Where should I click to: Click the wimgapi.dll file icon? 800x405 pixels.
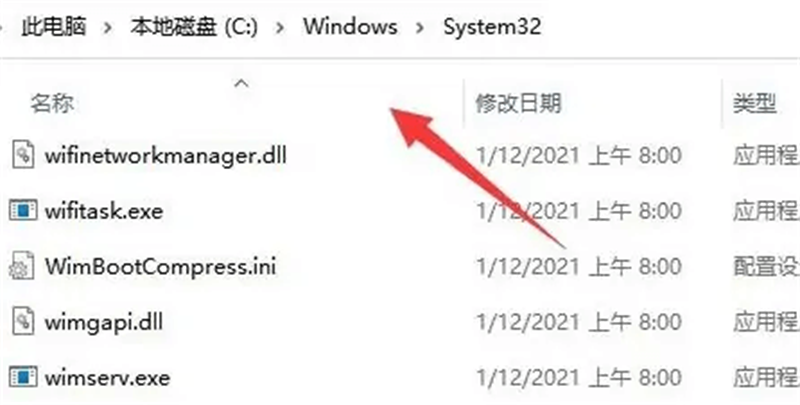coord(23,322)
